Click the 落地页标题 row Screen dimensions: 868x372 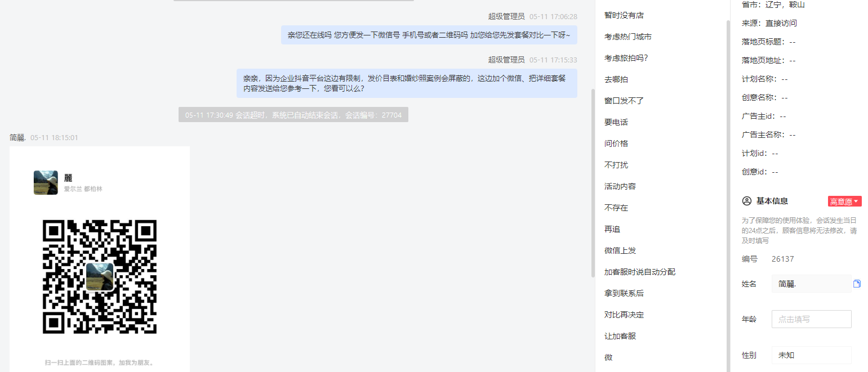pos(769,42)
